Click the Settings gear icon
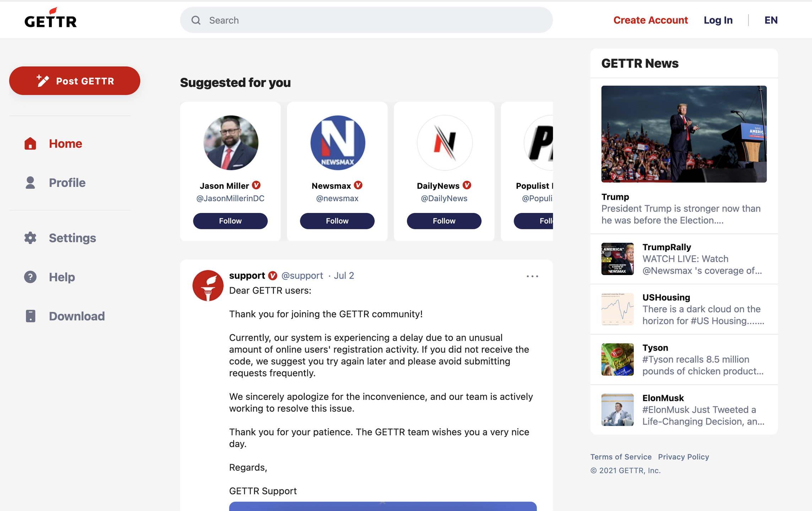Image resolution: width=812 pixels, height=511 pixels. (x=30, y=238)
